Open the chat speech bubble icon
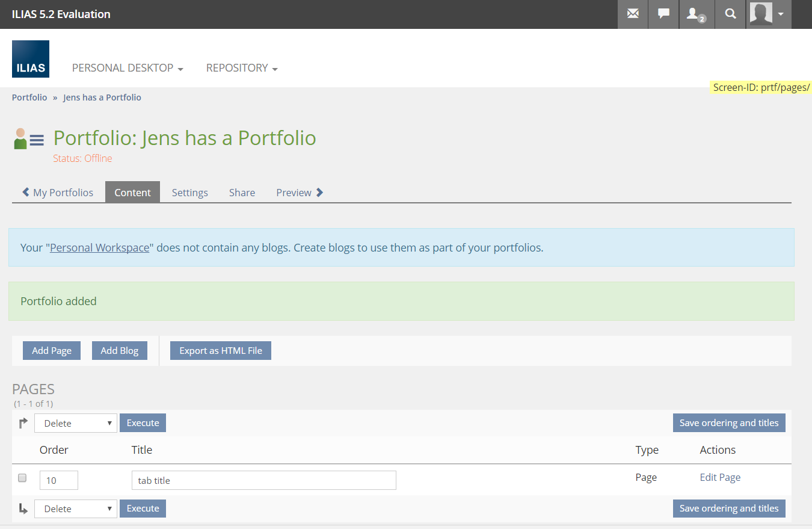 tap(663, 14)
